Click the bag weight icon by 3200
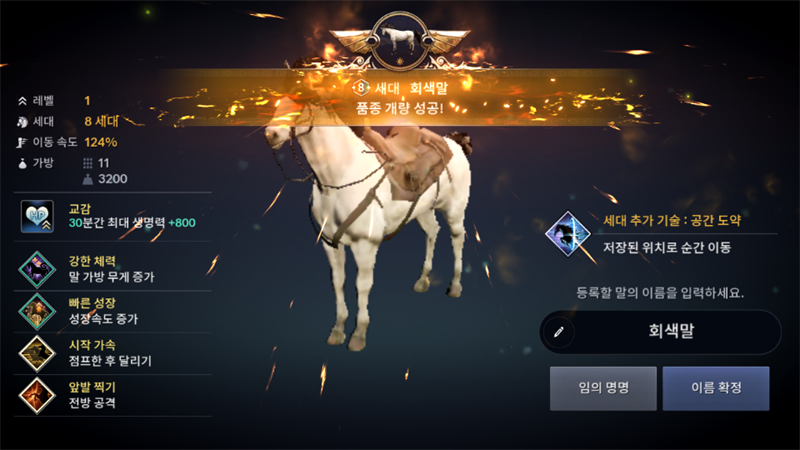Viewport: 800px width, 450px height. [x=88, y=179]
